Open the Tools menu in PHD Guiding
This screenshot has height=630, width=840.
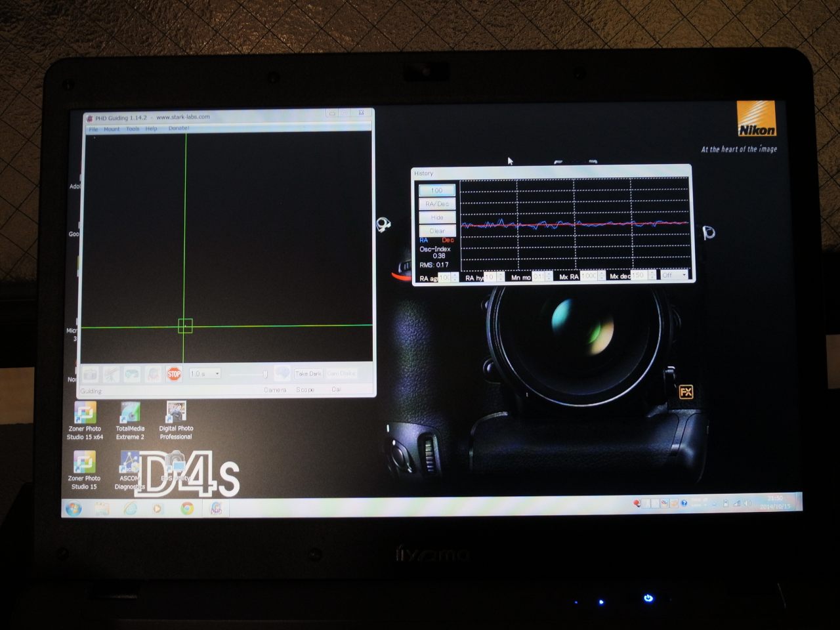tap(133, 129)
